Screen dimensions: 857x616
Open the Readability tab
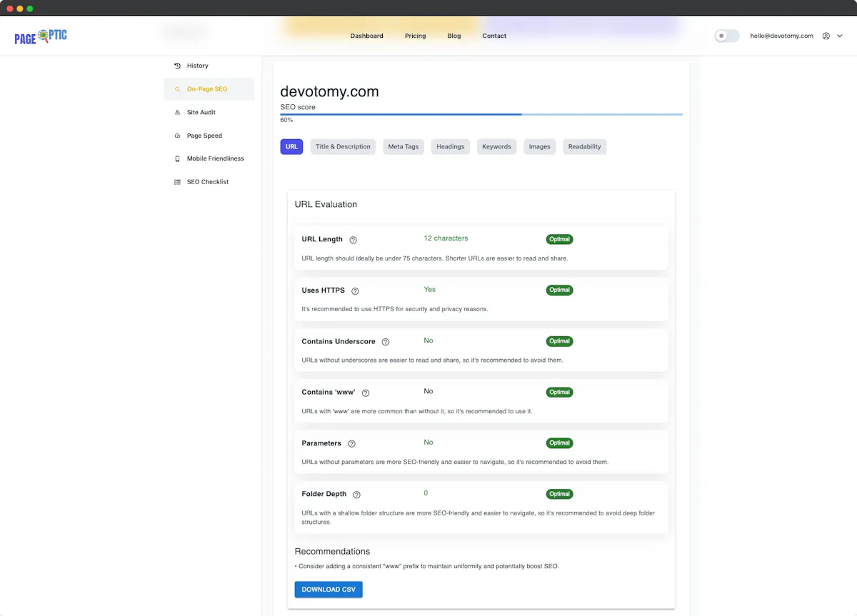click(585, 147)
